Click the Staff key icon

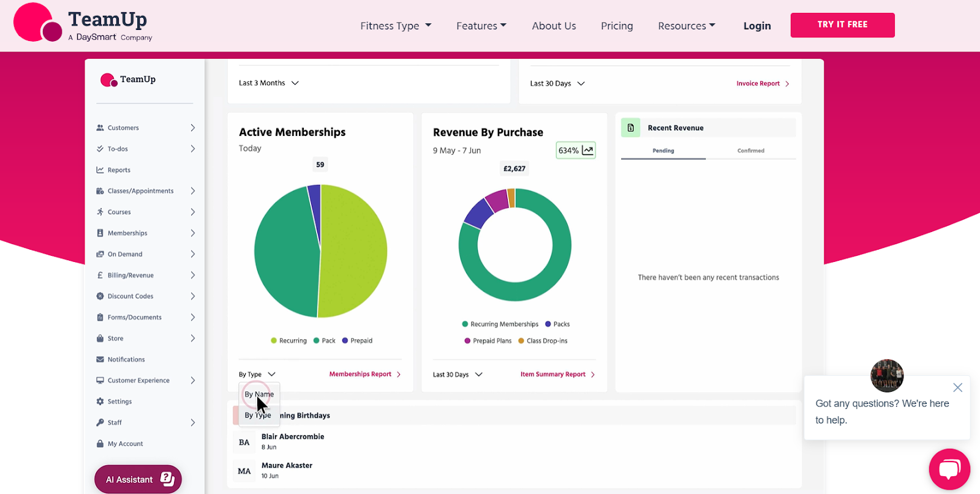(x=100, y=422)
